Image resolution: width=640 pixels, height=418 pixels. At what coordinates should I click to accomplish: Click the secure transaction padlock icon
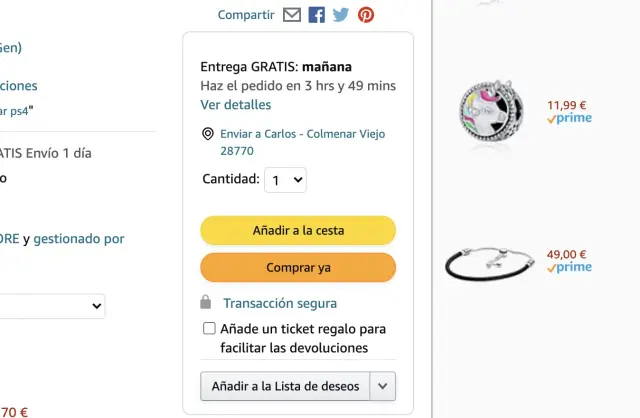click(x=206, y=302)
